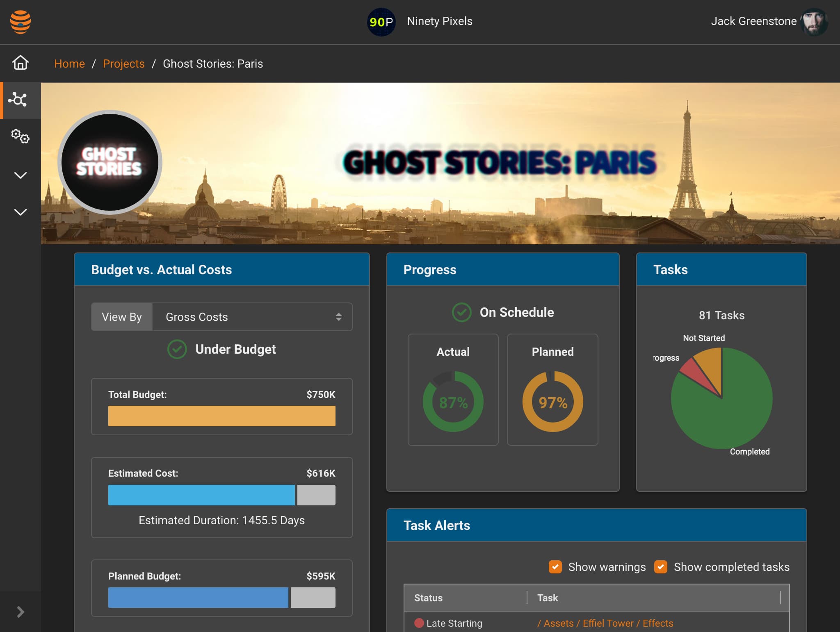Click the settings gear icon in sidebar
This screenshot has height=632, width=840.
[19, 136]
